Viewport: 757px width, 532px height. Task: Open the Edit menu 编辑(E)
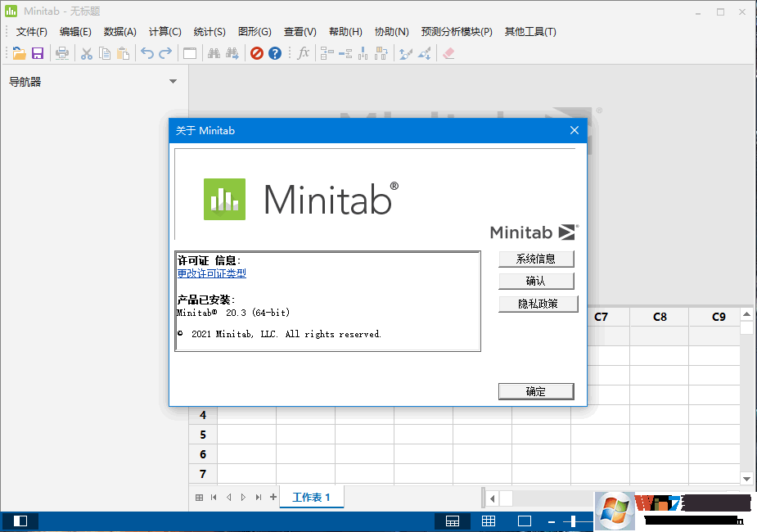coord(75,32)
